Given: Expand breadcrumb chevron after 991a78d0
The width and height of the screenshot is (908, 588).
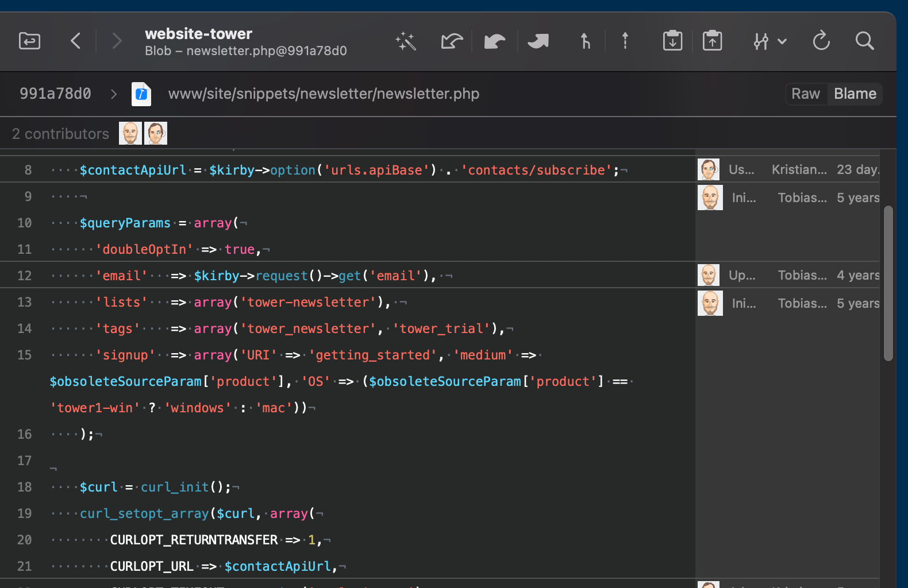Looking at the screenshot, I should (114, 94).
